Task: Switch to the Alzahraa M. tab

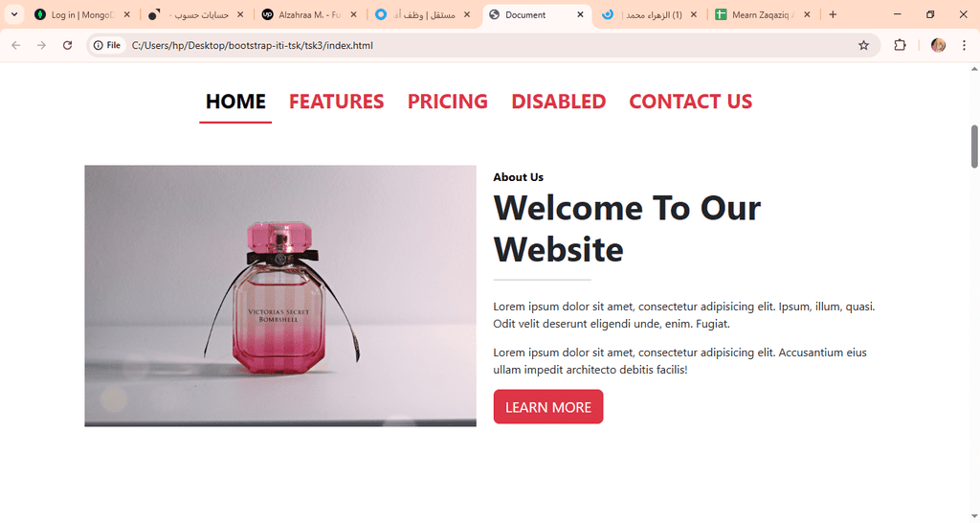Action: point(309,14)
